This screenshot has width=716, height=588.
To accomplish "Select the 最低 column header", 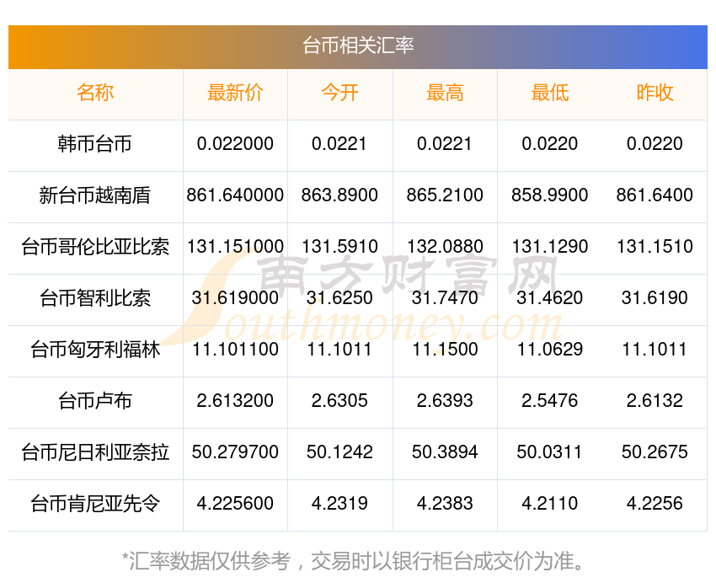I will 550,93.
